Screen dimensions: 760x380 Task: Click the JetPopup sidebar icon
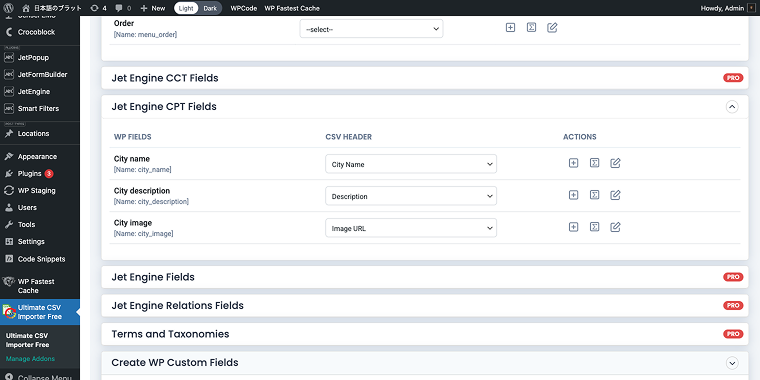point(9,57)
